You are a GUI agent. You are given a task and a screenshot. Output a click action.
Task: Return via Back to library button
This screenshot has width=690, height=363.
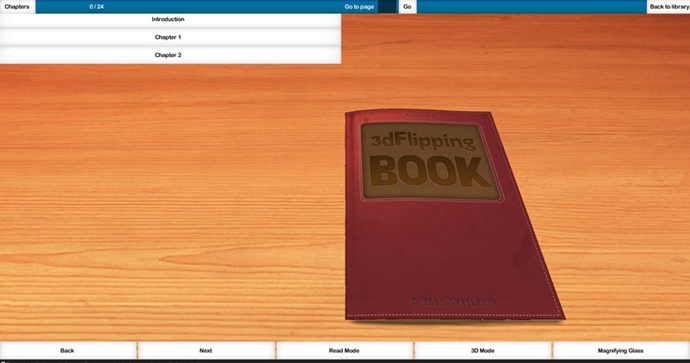[x=668, y=7]
